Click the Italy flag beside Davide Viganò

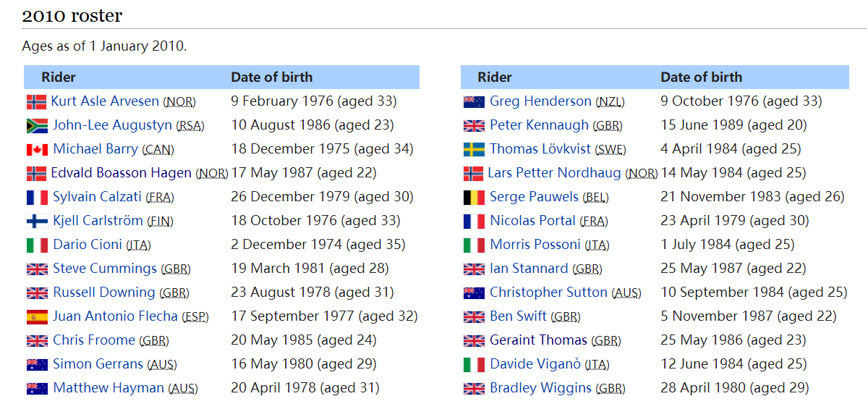coord(474,365)
